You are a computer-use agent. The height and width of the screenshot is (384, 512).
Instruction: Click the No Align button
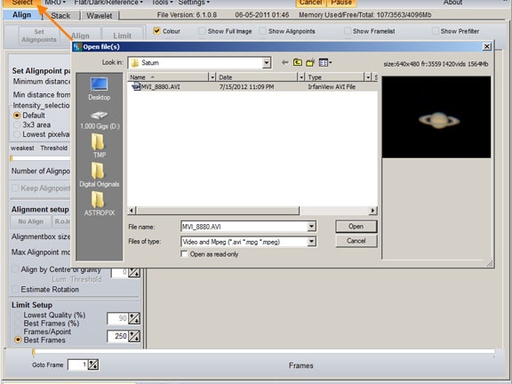(x=31, y=221)
